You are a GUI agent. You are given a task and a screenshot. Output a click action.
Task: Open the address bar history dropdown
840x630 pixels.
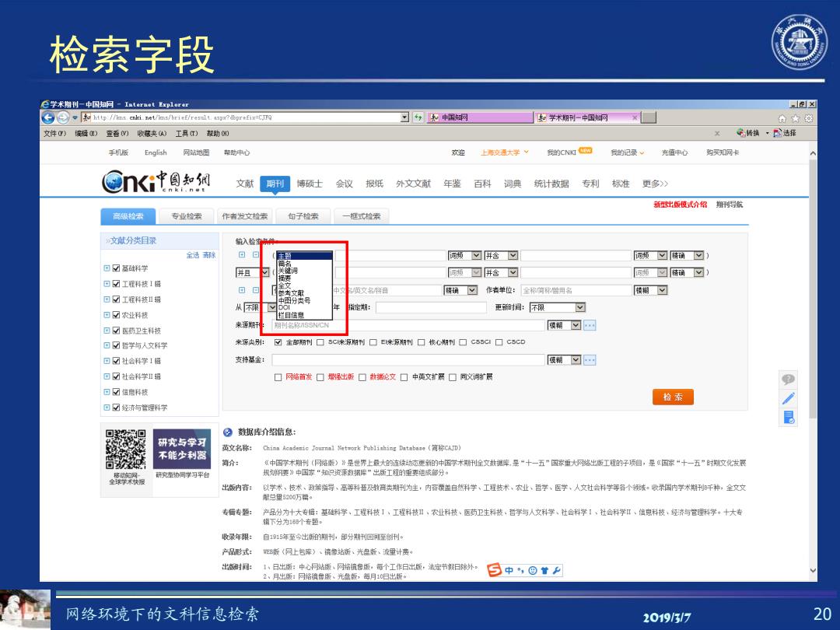pos(405,117)
